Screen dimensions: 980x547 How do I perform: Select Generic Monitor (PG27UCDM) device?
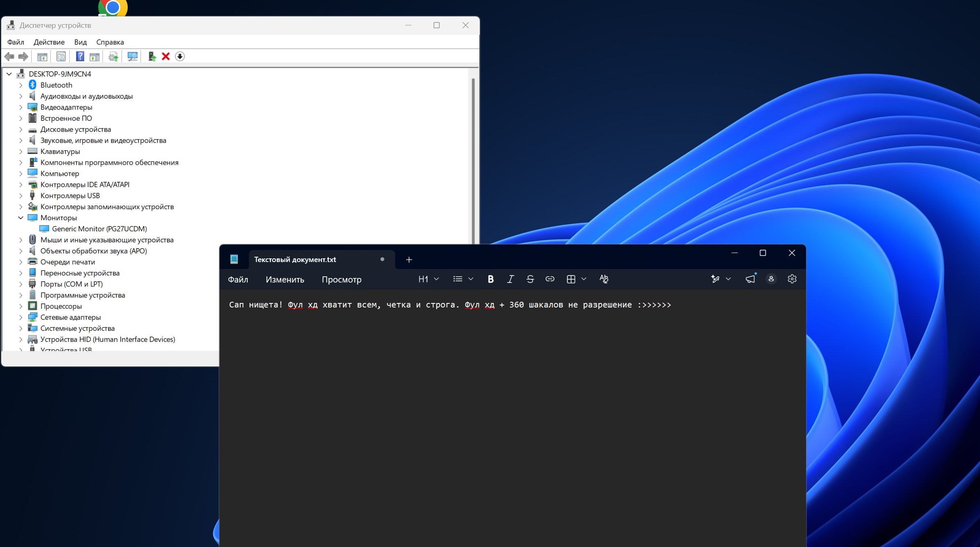(x=99, y=229)
